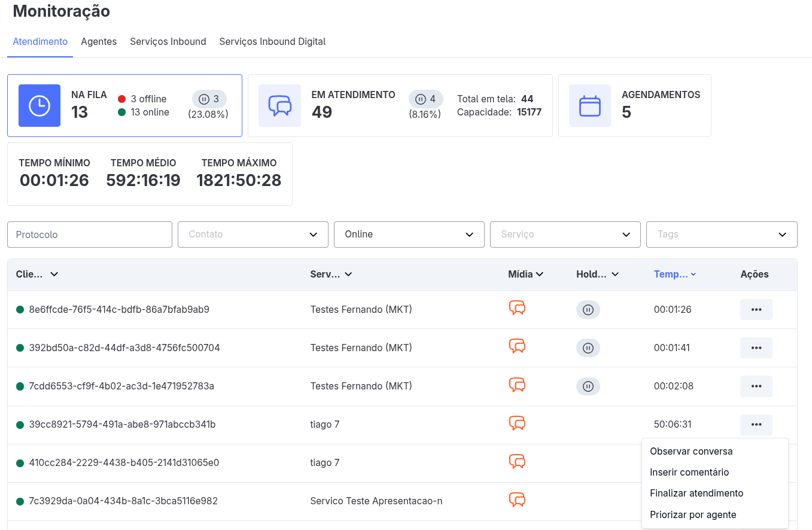Open the Tags filter dropdown
This screenshot has width=812, height=530.
coord(721,234)
